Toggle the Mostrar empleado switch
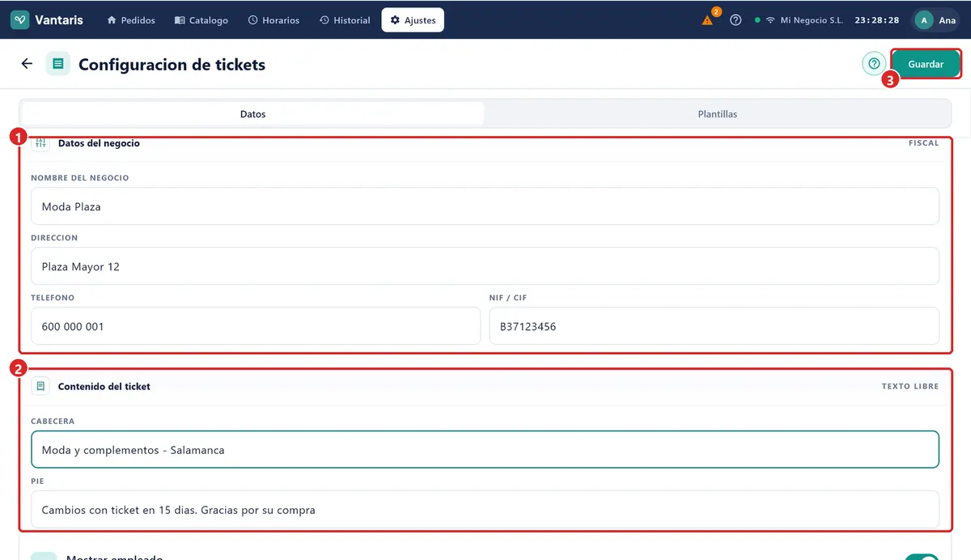This screenshot has height=560, width=971. tap(922, 557)
